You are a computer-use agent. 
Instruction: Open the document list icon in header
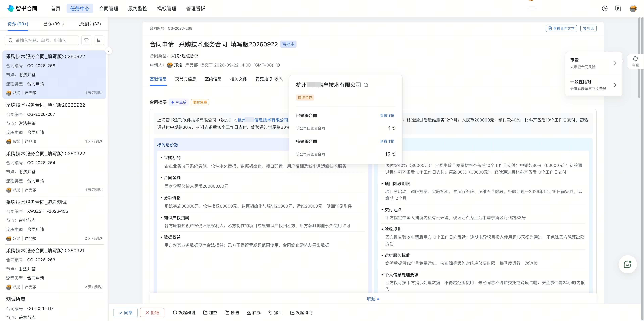point(618,9)
